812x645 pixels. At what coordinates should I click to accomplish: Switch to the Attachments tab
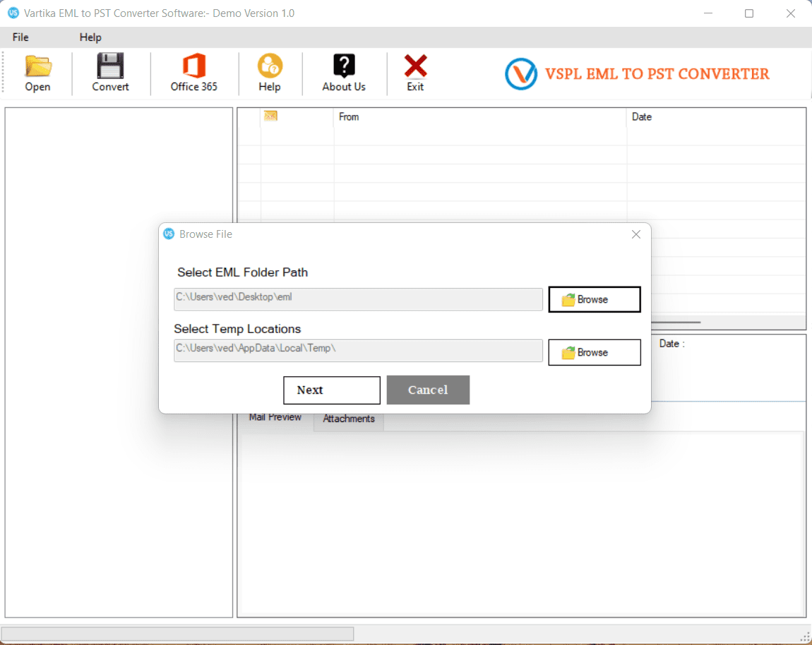[349, 418]
